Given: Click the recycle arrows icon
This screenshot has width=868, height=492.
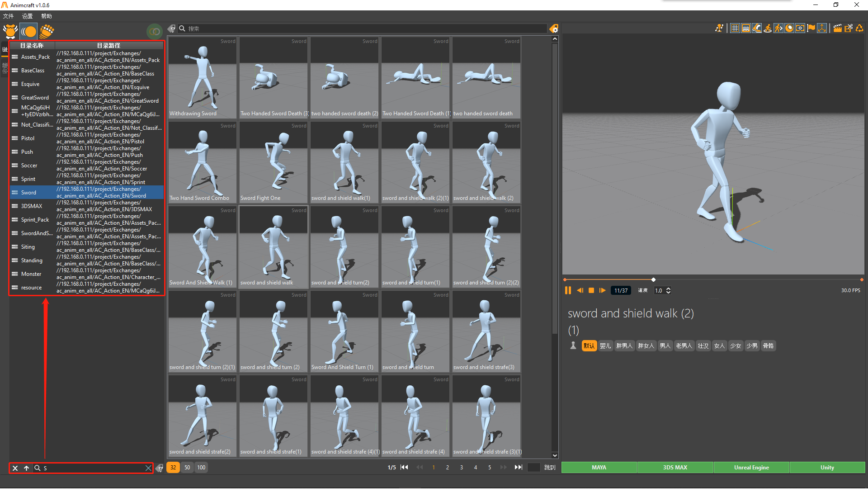Looking at the screenshot, I should click(x=859, y=28).
